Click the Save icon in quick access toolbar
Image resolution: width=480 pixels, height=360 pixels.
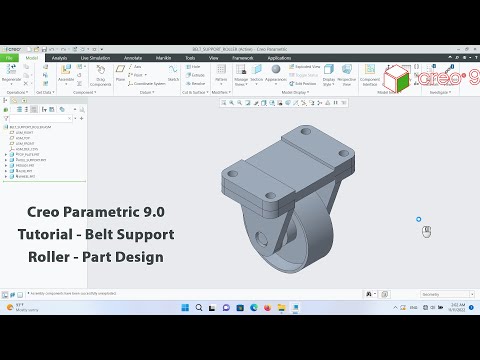(44, 49)
